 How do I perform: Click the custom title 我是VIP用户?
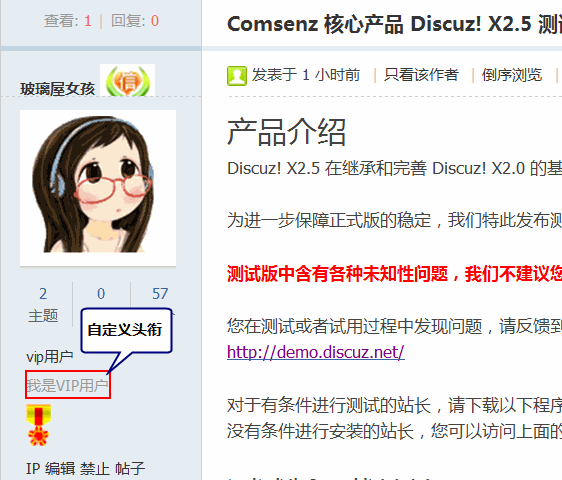click(67, 385)
